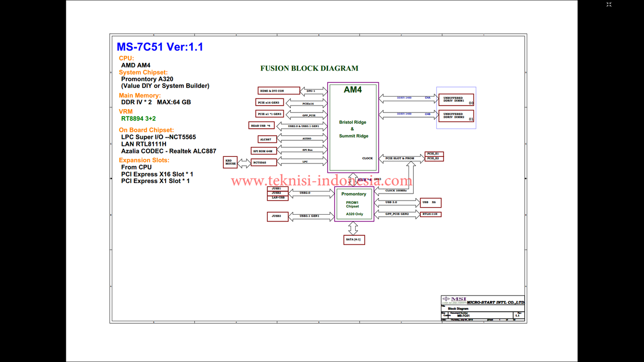
Task: Click the "PCIE_E1" block
Action: point(434,154)
